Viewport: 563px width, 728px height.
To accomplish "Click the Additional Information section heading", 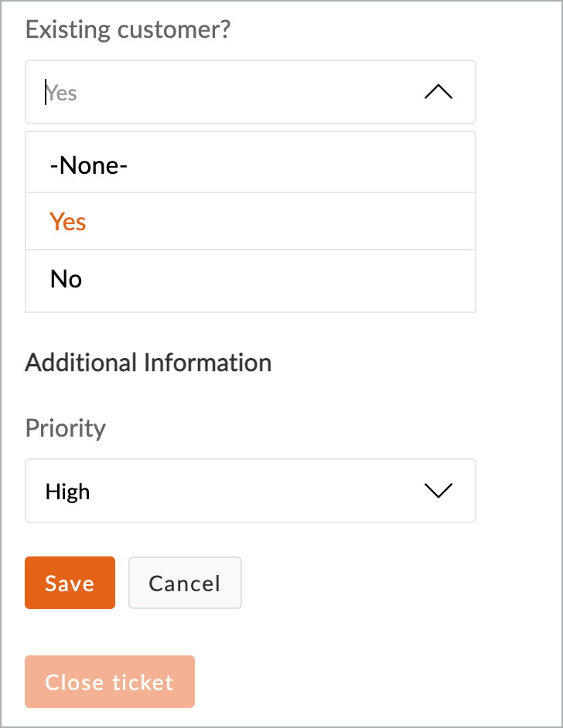I will (148, 362).
